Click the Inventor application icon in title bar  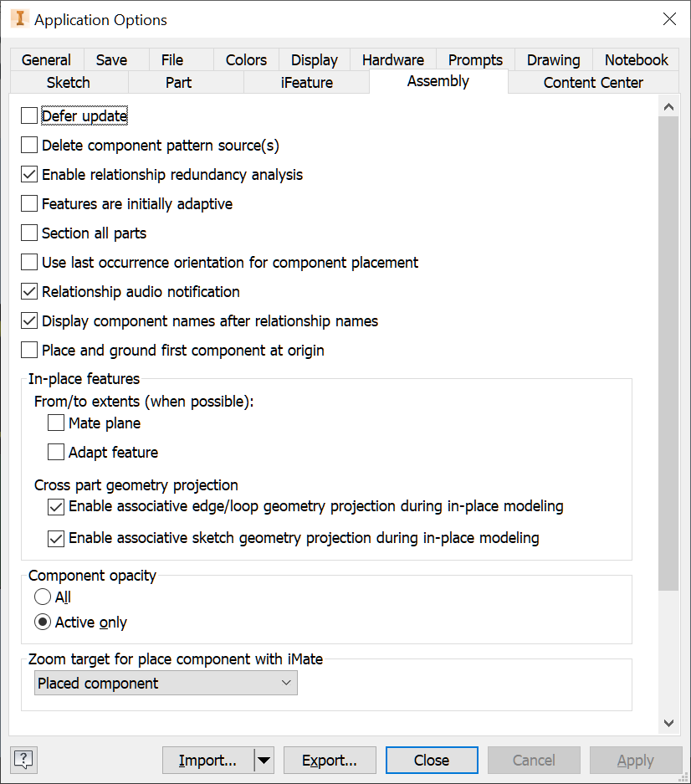tap(18, 18)
